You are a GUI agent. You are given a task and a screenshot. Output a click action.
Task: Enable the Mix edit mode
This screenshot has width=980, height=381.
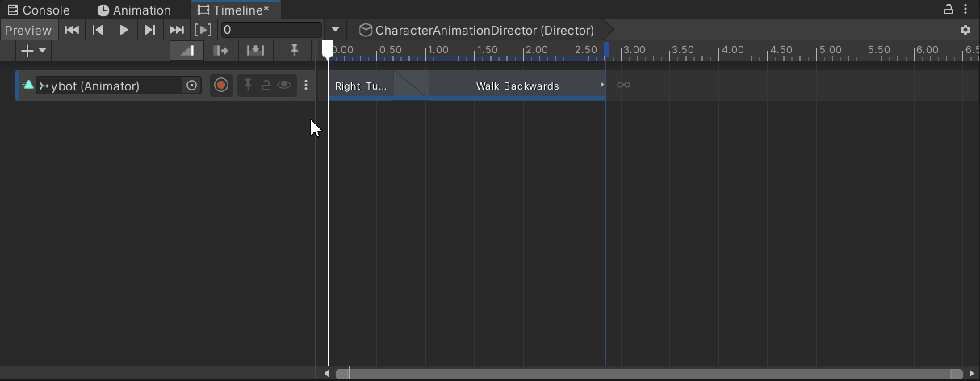(187, 50)
